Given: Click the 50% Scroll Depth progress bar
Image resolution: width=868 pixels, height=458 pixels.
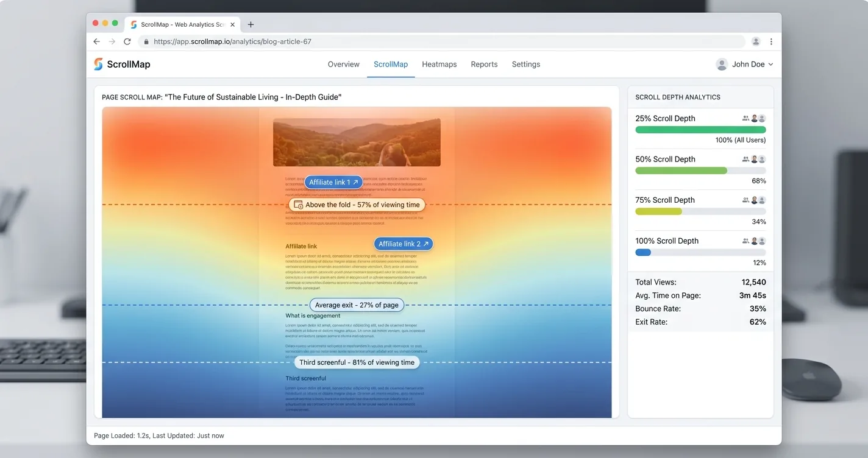Looking at the screenshot, I should [x=700, y=171].
